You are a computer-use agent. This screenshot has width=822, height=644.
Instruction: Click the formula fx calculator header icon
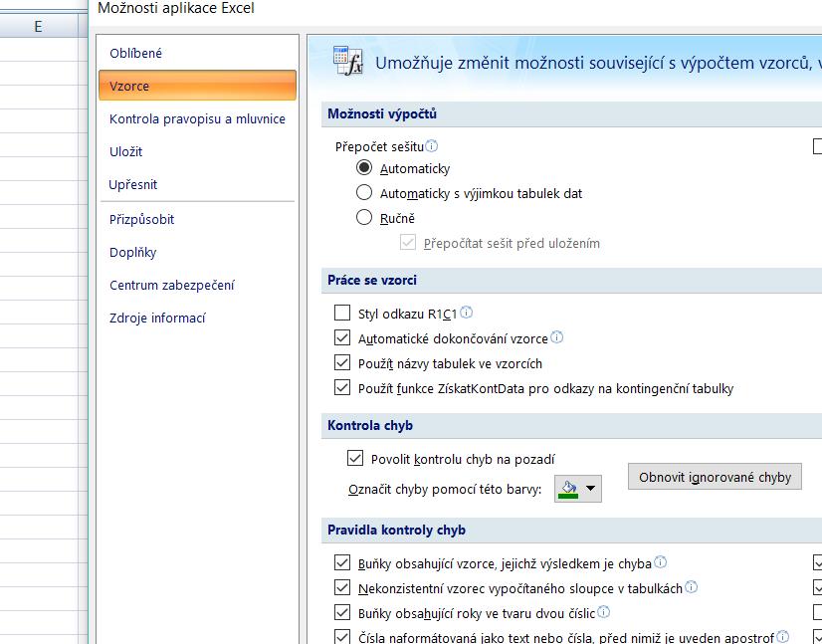pos(348,61)
